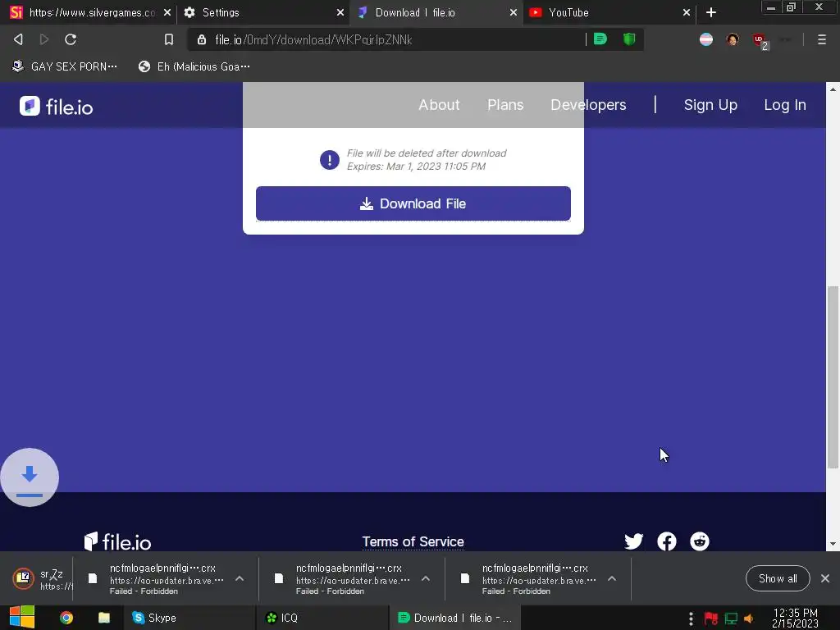Close the Settings tab

click(x=340, y=12)
